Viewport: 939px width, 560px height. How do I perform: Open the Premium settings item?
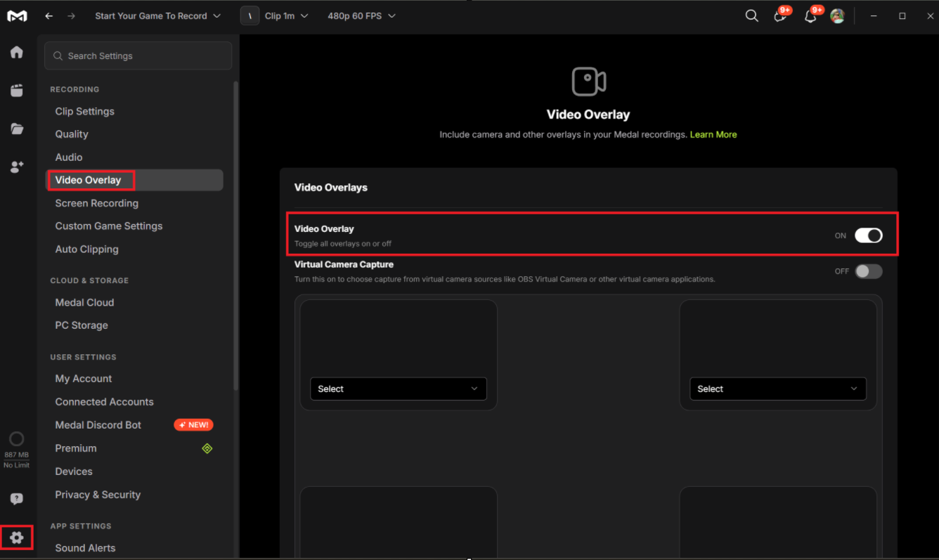tap(134, 448)
